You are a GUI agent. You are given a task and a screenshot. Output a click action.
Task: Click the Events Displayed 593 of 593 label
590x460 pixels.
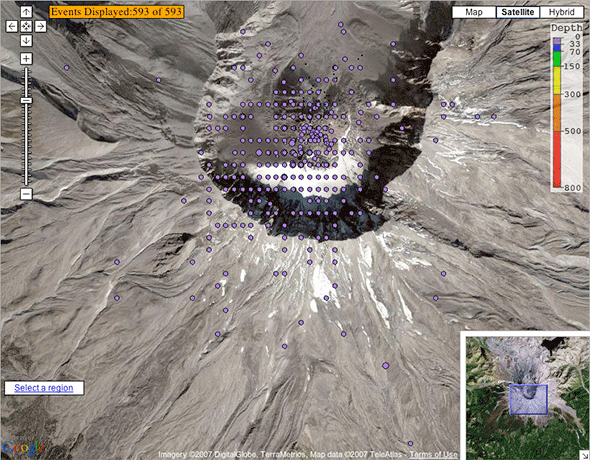tap(117, 12)
